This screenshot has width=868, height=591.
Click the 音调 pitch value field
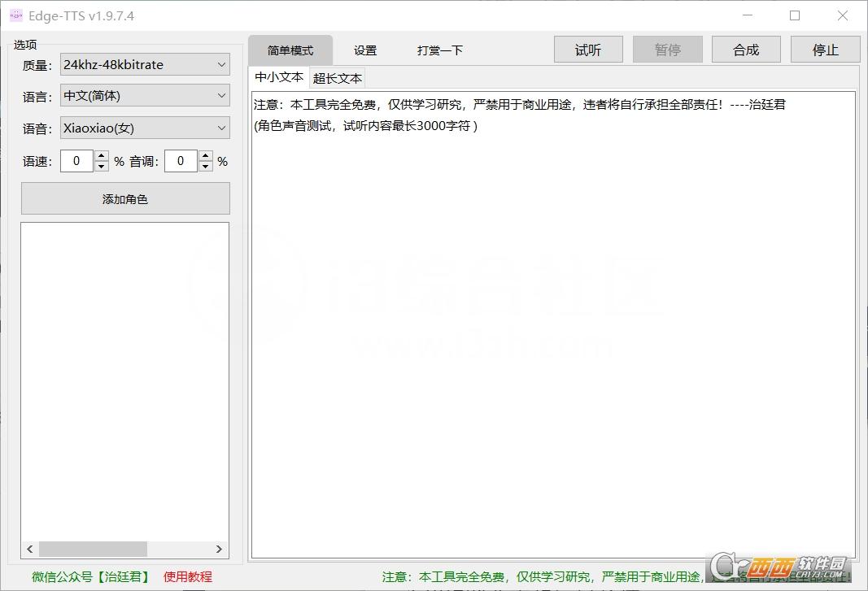(x=181, y=161)
